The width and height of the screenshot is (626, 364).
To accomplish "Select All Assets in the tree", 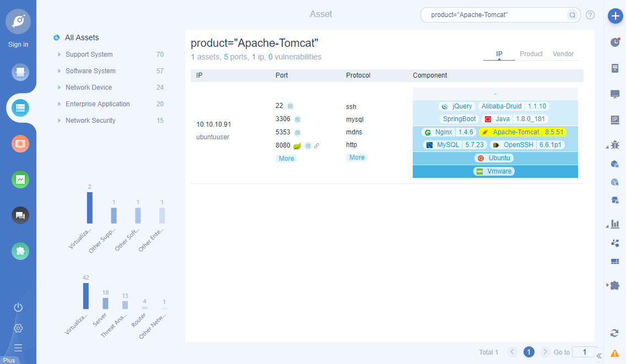I will [82, 37].
